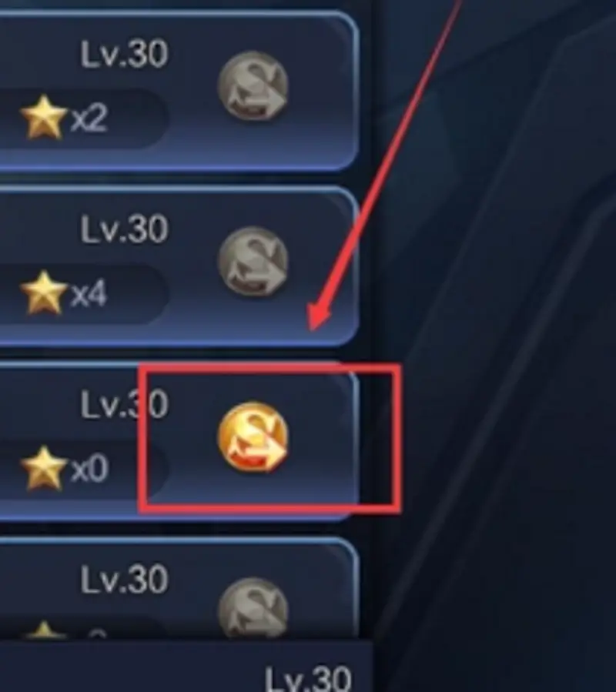Click the Lv.30 label above star x2

click(x=124, y=55)
